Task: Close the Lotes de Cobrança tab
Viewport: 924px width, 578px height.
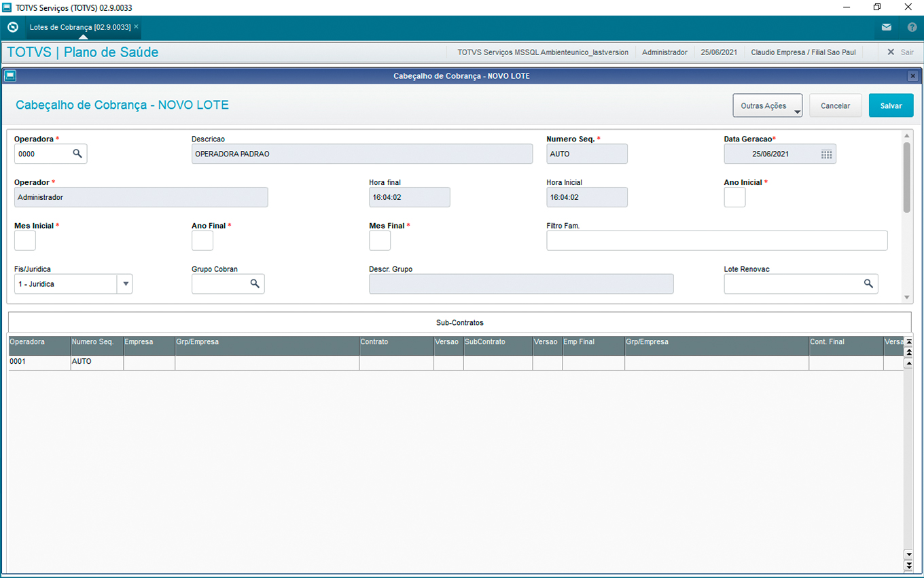Action: [136, 27]
